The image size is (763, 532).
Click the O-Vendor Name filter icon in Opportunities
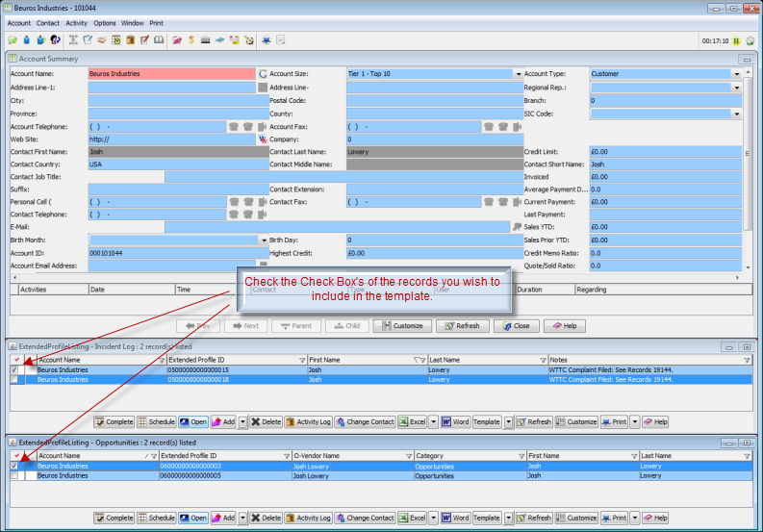(x=409, y=456)
